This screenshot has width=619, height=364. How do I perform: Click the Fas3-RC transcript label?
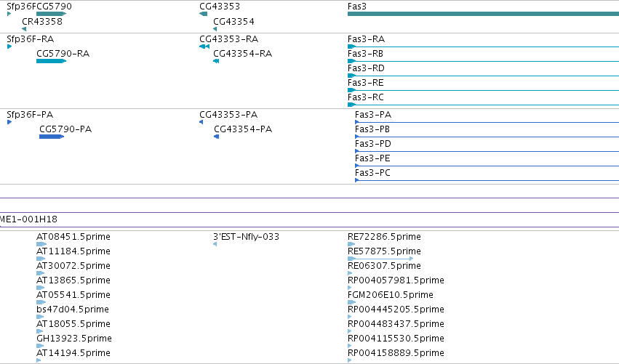(366, 97)
